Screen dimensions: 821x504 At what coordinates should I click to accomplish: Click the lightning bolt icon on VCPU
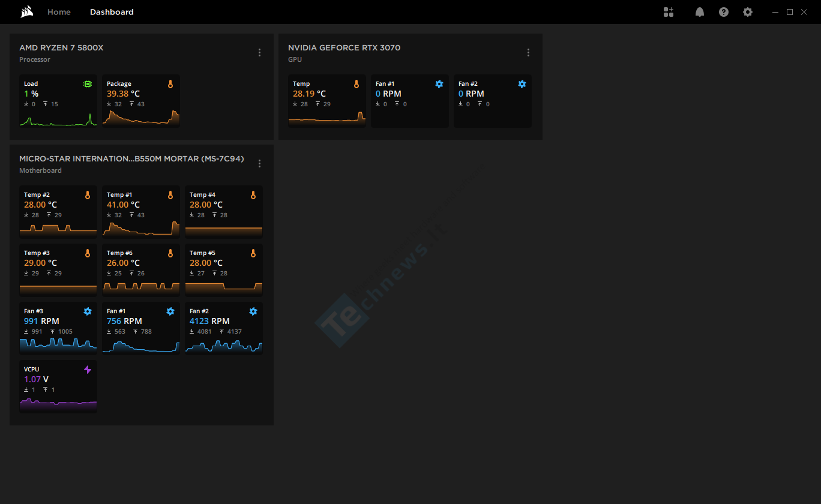(x=88, y=370)
